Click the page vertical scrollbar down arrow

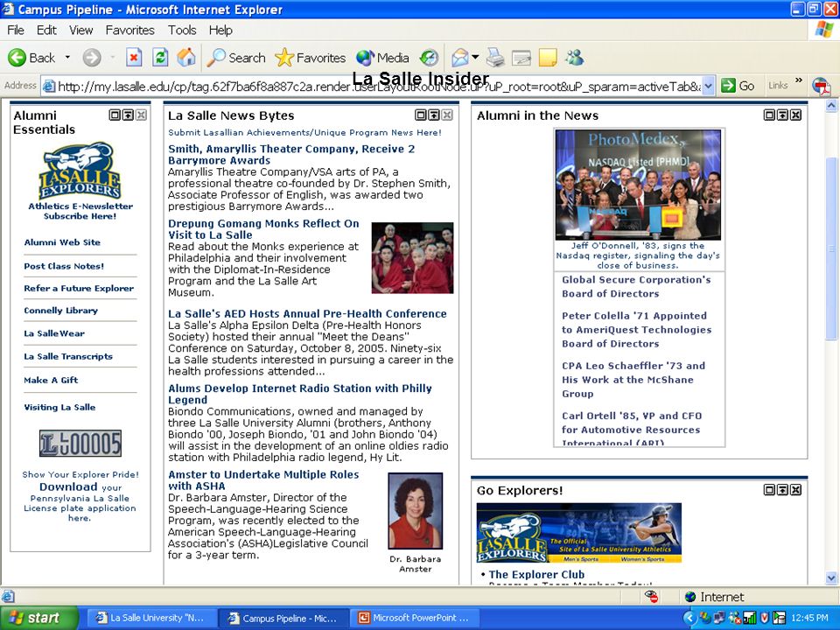tap(831, 578)
